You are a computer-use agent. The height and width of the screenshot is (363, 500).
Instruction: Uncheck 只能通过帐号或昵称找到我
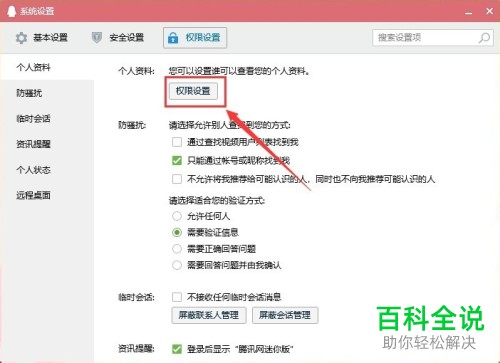(x=177, y=161)
